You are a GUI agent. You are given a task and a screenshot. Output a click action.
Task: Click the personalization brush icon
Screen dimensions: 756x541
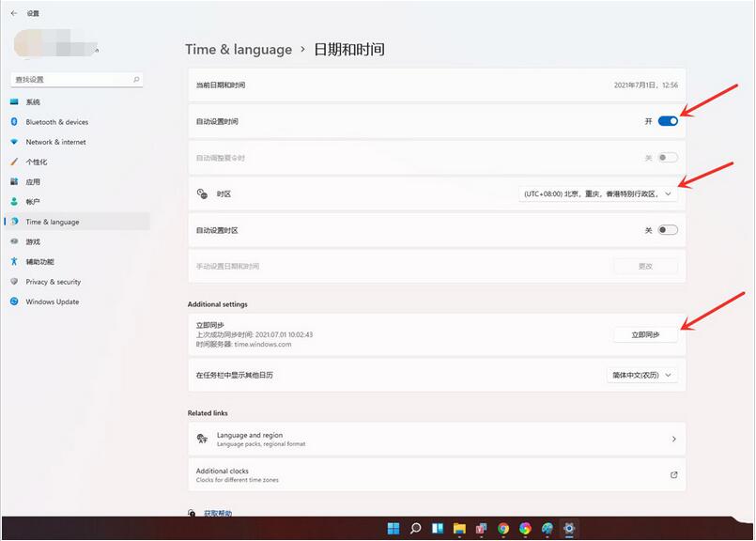coord(14,162)
